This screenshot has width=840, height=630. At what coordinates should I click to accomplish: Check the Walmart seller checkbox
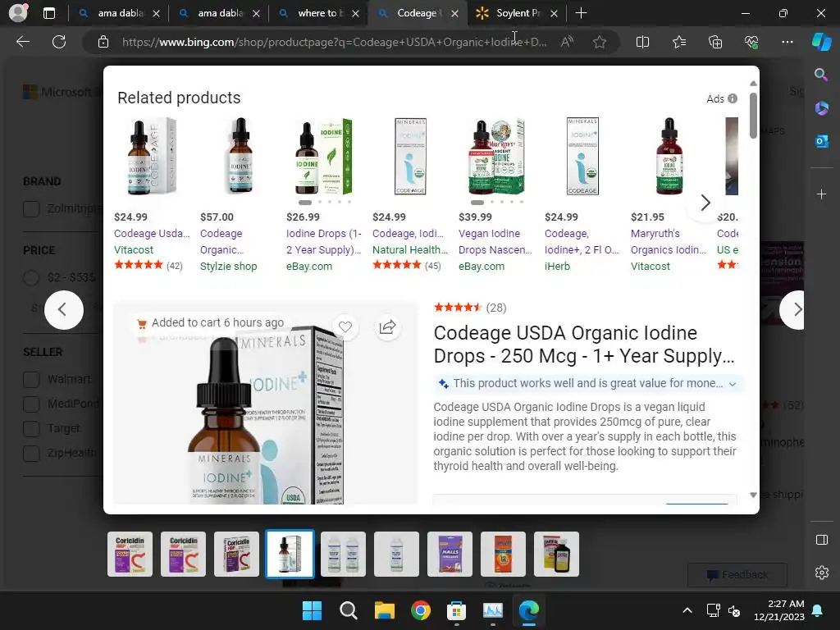point(31,379)
